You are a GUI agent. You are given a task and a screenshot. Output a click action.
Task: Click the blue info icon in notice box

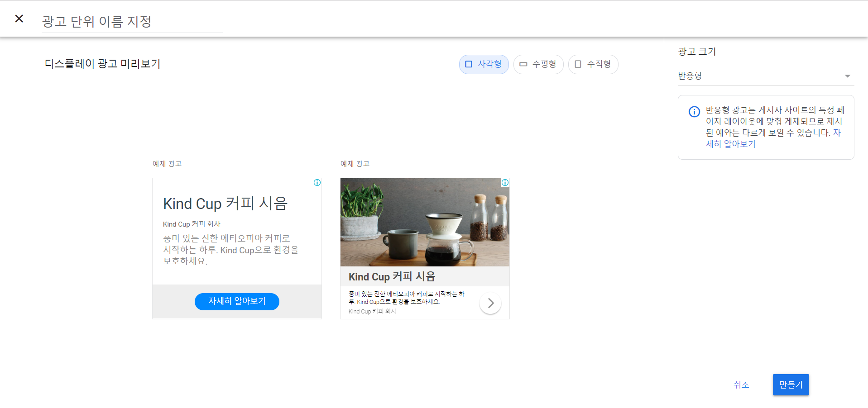coord(694,112)
